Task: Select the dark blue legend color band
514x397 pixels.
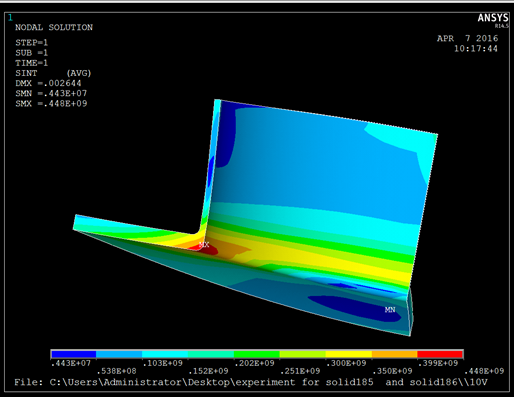Action: tap(74, 354)
